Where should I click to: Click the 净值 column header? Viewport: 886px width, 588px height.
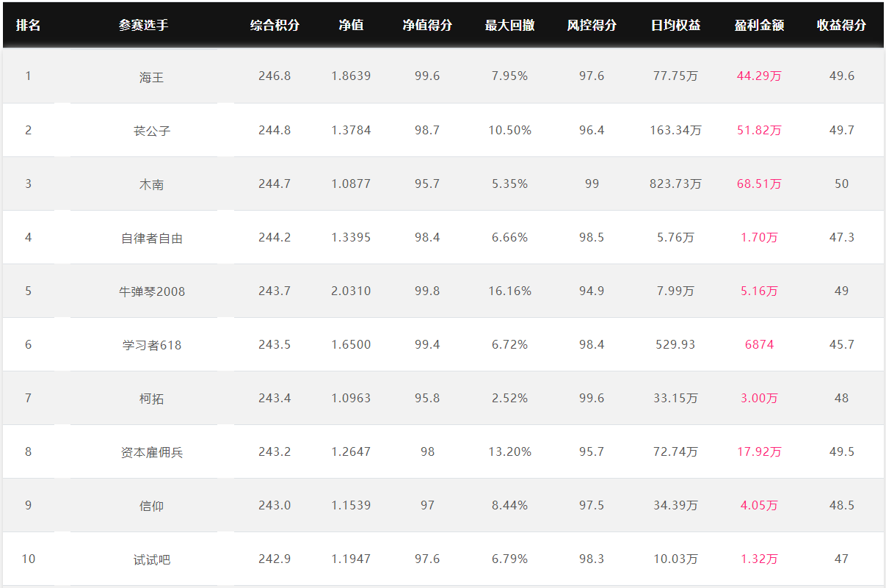[351, 25]
